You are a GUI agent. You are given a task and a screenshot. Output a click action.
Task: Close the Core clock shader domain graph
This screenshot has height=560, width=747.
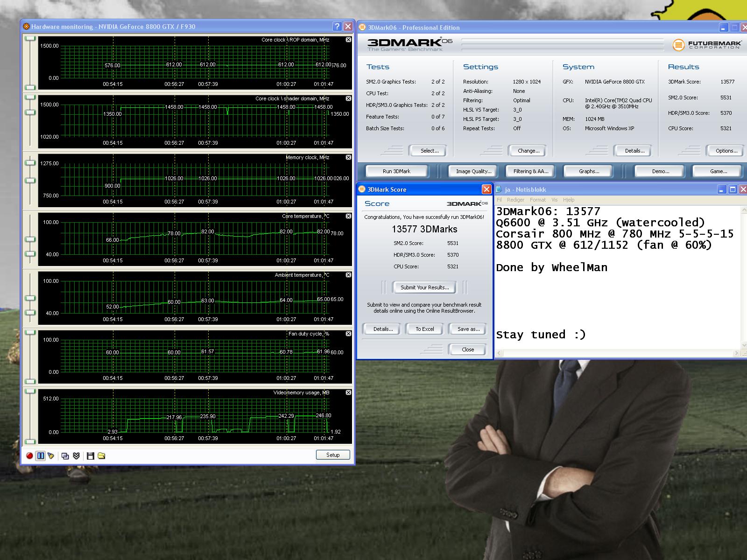coord(348,98)
